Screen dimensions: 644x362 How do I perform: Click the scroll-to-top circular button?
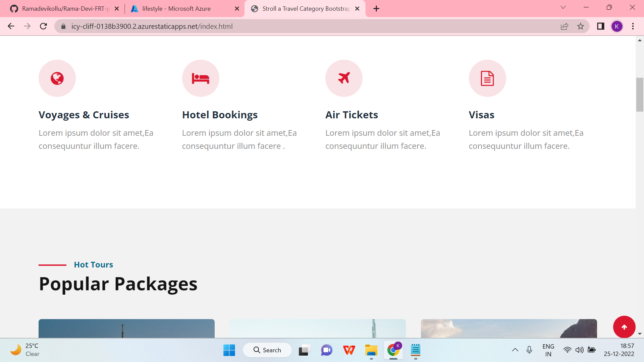click(x=624, y=327)
